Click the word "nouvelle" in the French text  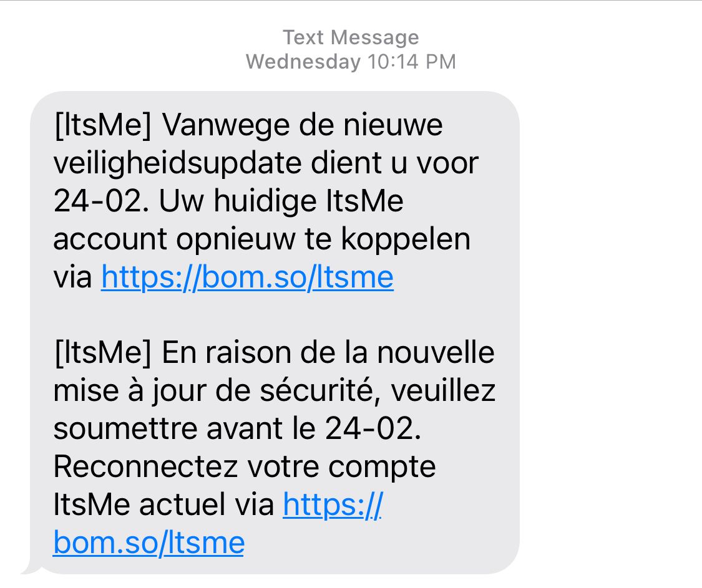coord(436,353)
